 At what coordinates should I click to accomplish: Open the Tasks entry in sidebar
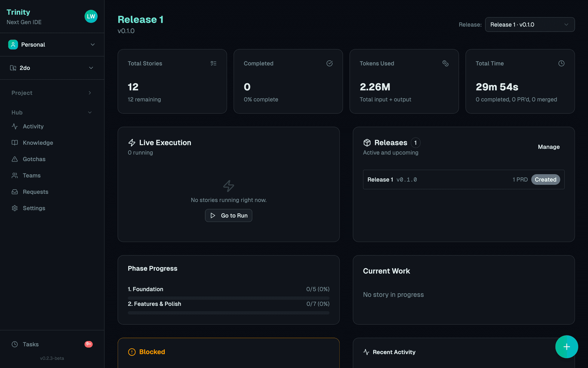point(52,344)
